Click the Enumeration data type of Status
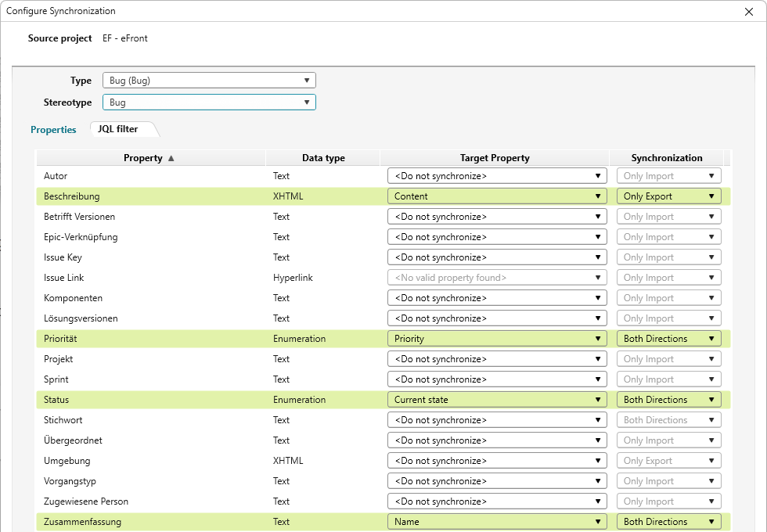The width and height of the screenshot is (767, 532). click(299, 400)
